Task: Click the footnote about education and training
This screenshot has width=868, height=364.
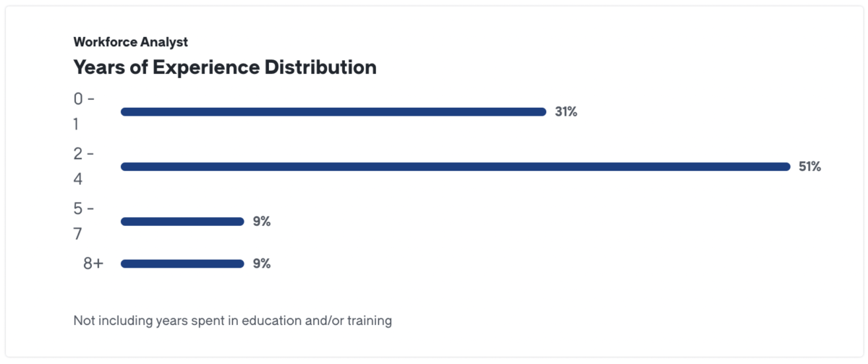Action: point(232,320)
